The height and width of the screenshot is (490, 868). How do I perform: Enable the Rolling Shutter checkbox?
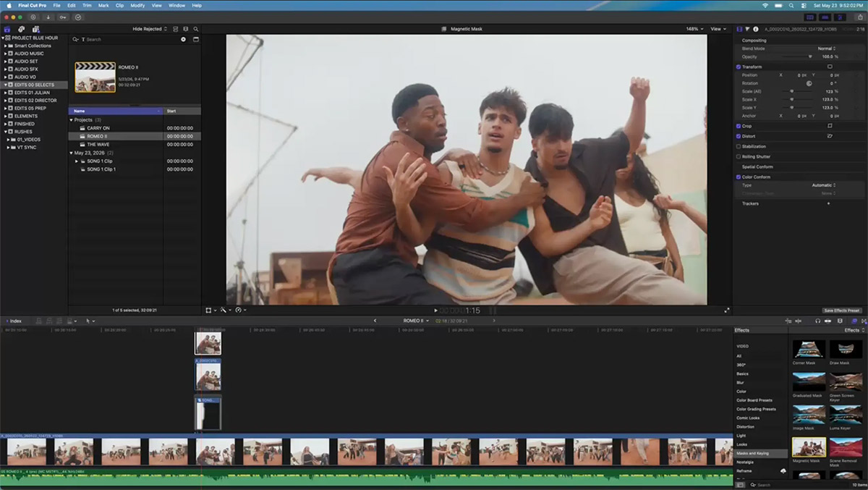point(739,156)
